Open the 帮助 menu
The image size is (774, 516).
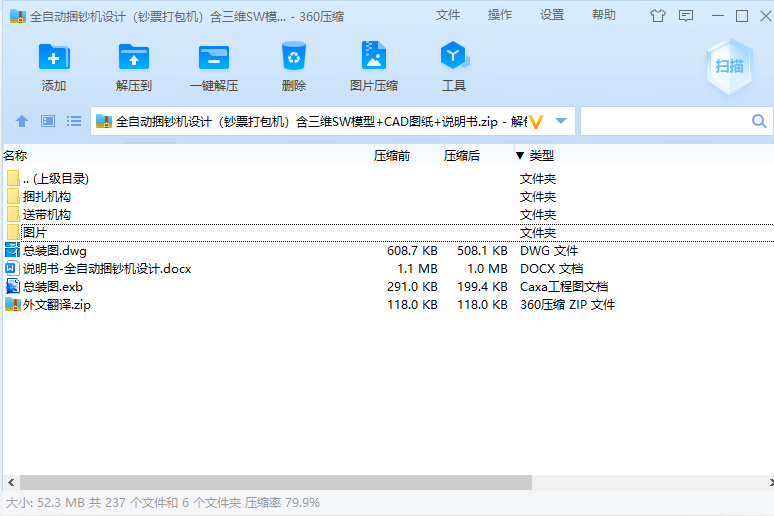(604, 15)
